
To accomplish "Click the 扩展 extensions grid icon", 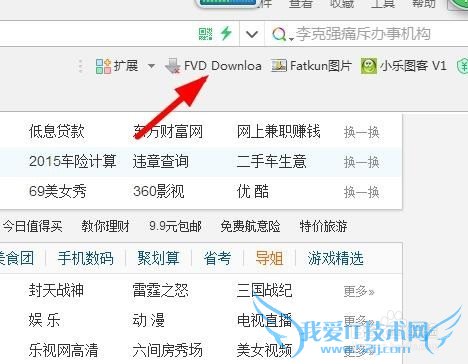I will pyautogui.click(x=103, y=66).
